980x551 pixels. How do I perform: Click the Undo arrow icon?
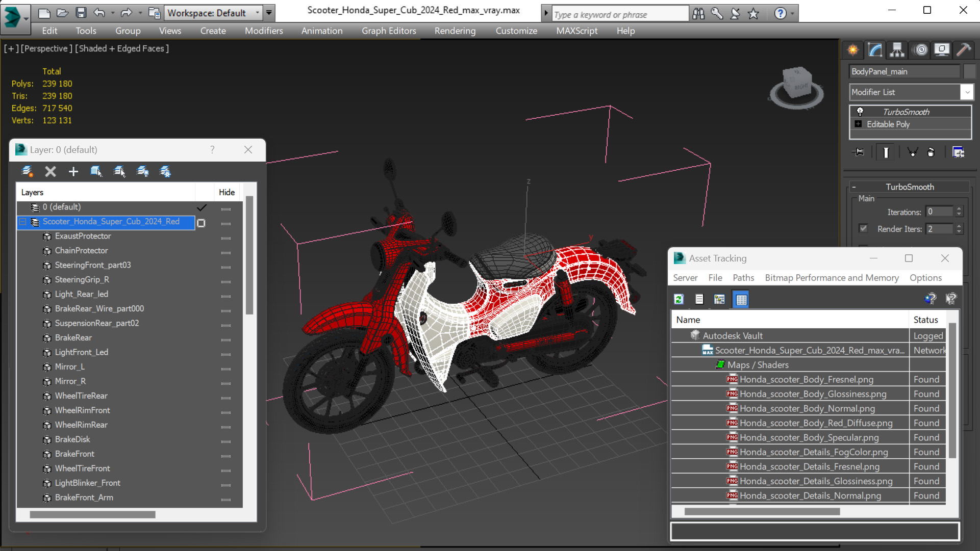[99, 13]
